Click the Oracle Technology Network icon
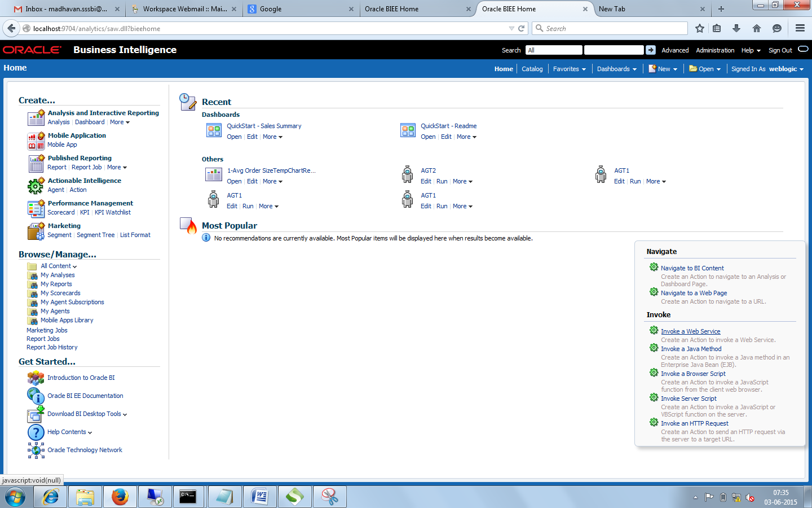Screen dimensions: 812x508 click(36, 450)
